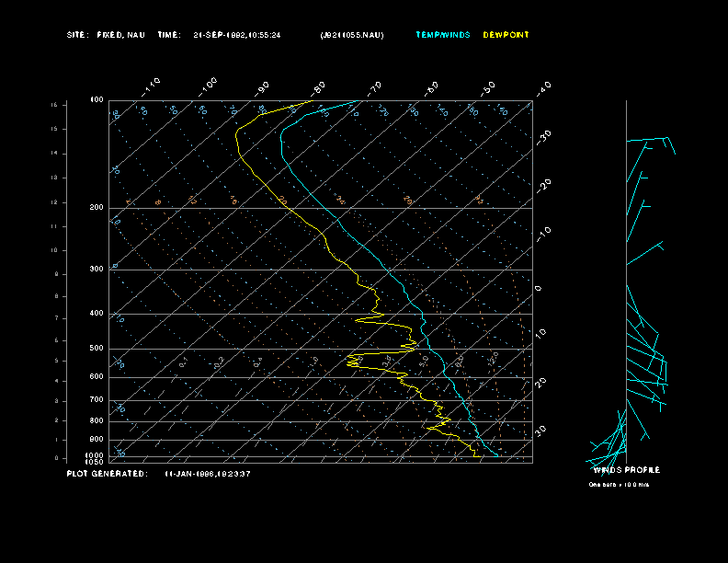
Task: Click the file name in parentheses ending '.NAU'
Action: pos(352,35)
